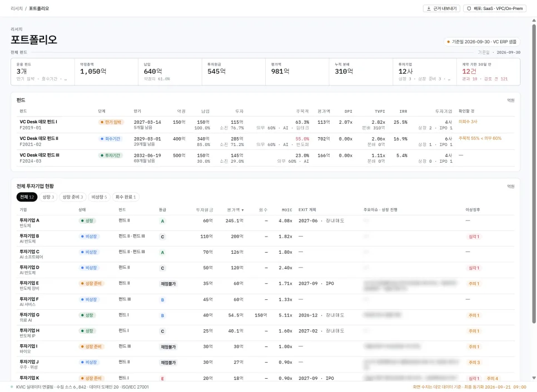Open the 투자기업 B row
This screenshot has height=392, width=537.
[x=265, y=239]
